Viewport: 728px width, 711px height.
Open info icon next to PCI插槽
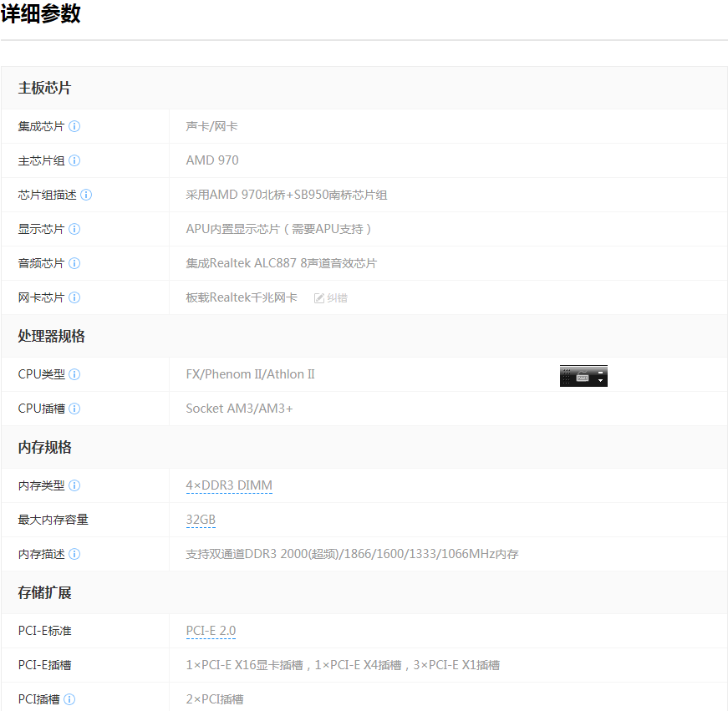click(69, 699)
